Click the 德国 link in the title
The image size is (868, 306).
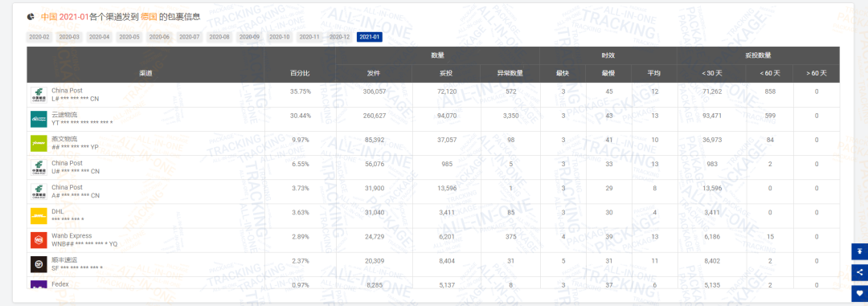149,17
